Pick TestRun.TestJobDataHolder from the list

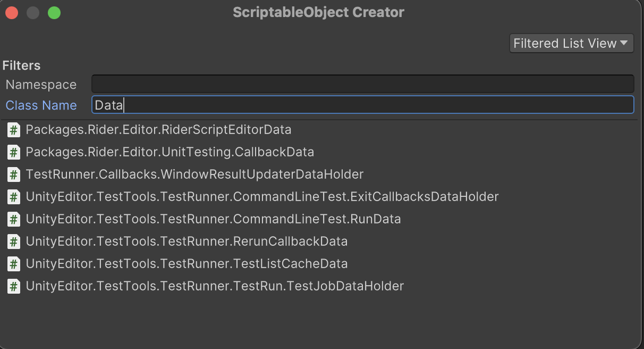pos(215,286)
